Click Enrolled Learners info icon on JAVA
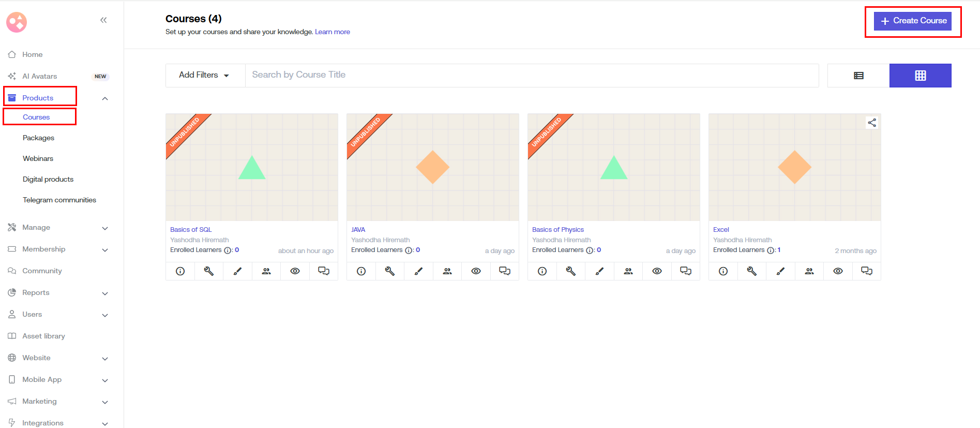 (x=409, y=250)
